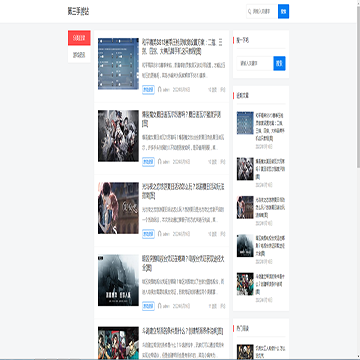
Task: Open the dark anime group article thumbnail in the main list
Action: point(118,136)
